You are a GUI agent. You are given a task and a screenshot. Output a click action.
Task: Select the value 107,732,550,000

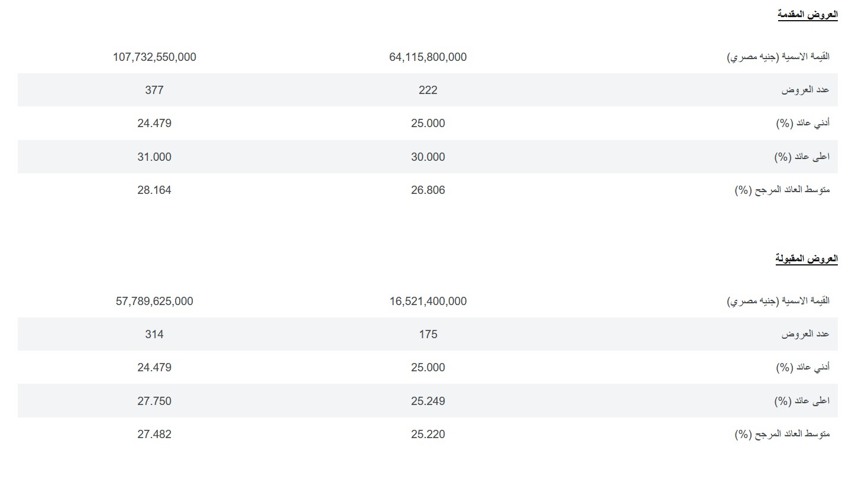pyautogui.click(x=154, y=57)
